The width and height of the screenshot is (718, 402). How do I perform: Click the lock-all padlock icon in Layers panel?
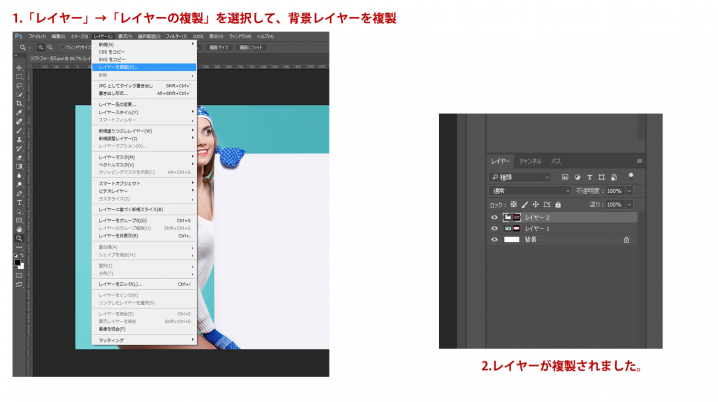[x=558, y=205]
